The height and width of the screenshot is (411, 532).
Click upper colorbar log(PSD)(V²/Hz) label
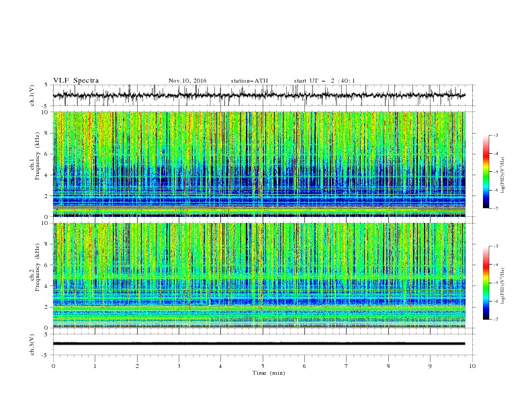[x=503, y=175]
